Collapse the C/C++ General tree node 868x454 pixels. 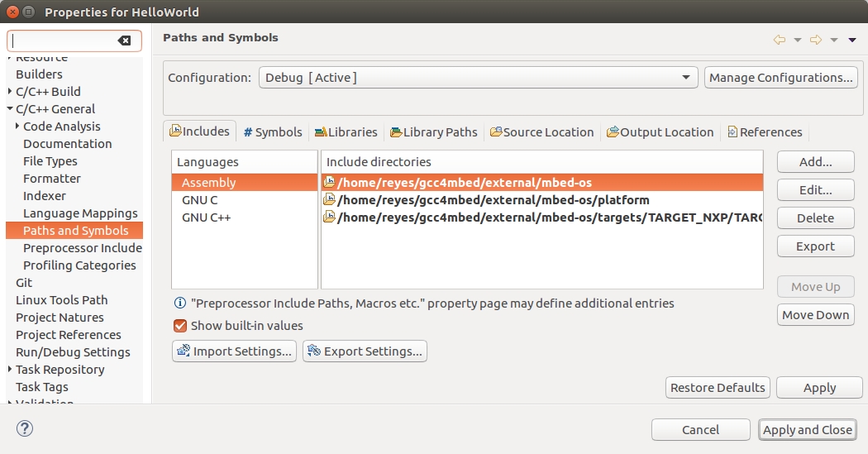click(10, 109)
